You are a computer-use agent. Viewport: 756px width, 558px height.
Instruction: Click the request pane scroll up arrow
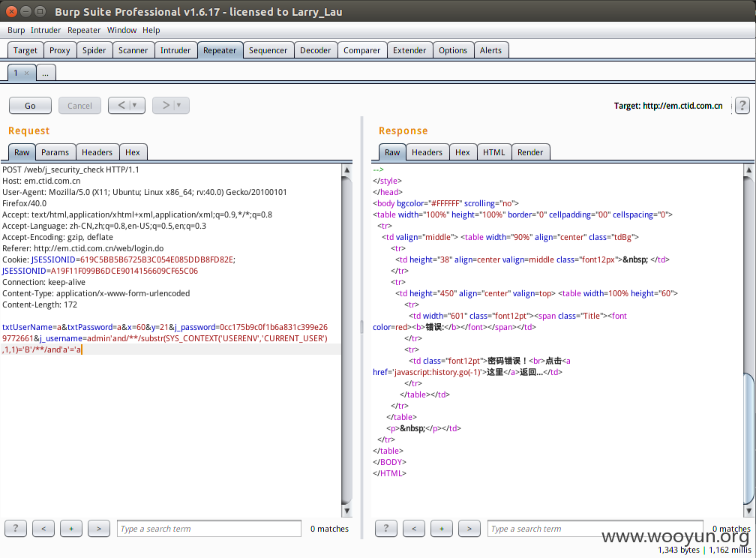[x=346, y=169]
